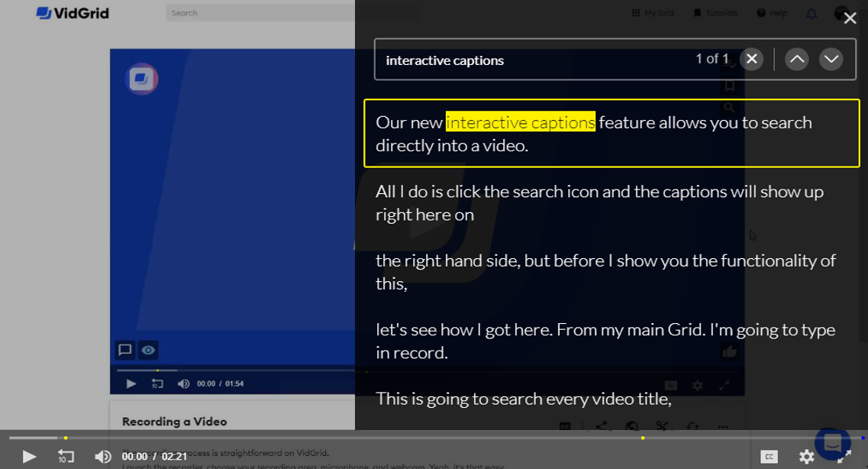Click the 'Recording a Video' title

point(174,422)
